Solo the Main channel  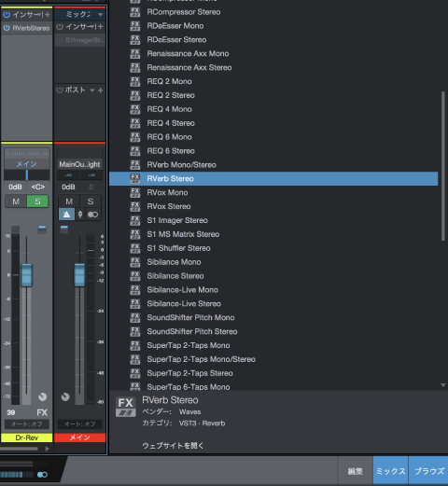(x=91, y=201)
